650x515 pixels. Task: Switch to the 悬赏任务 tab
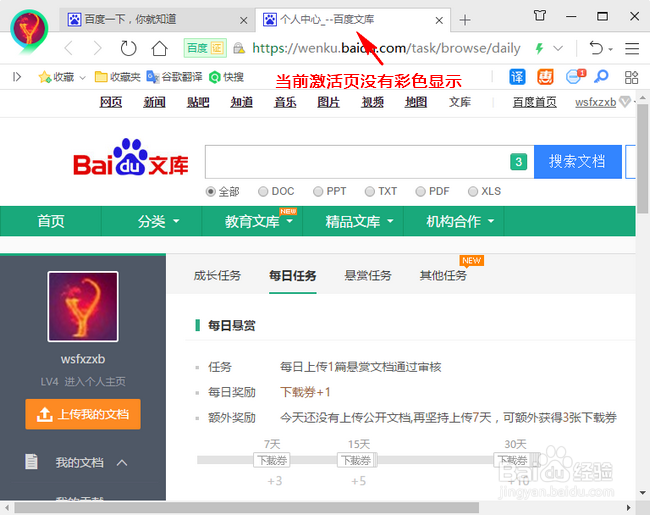368,276
